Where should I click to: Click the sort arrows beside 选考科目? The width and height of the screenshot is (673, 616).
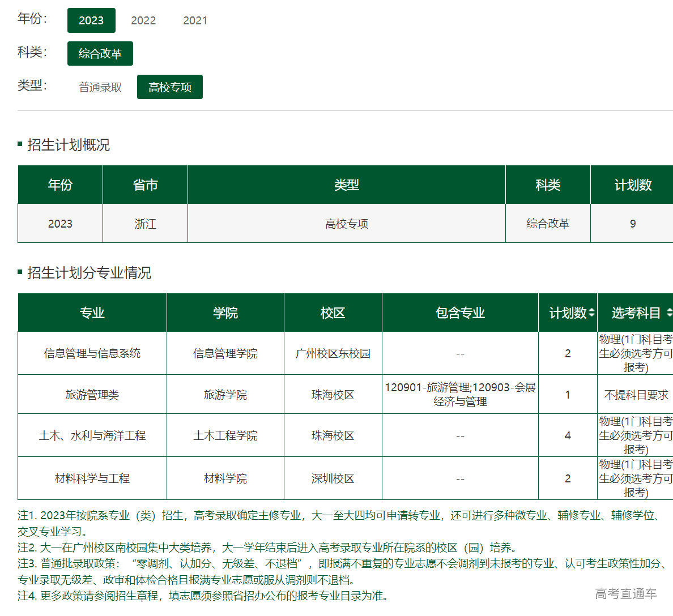(x=669, y=313)
